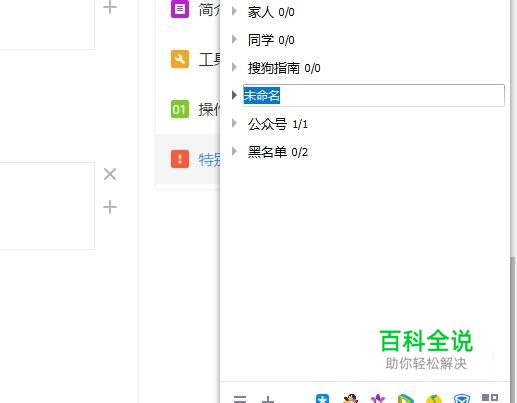This screenshot has width=517, height=403.
Task: Click inside the lower empty text box on the left
Action: [47, 206]
